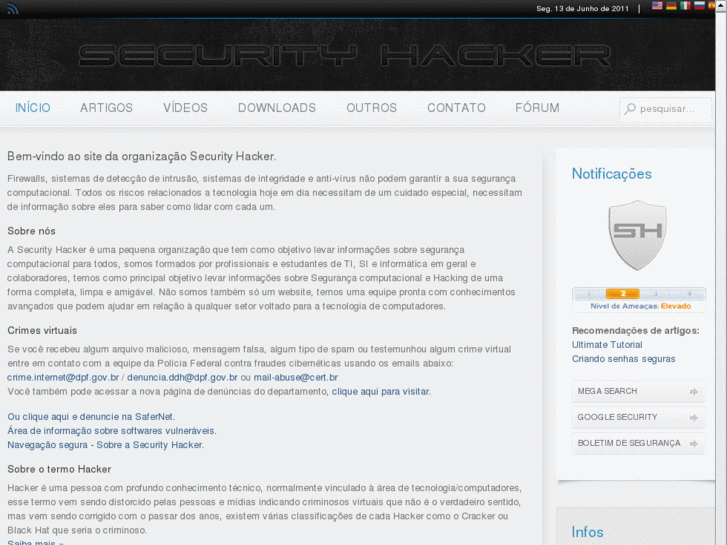
Task: Switch language with the Italian flag
Action: [x=685, y=6]
